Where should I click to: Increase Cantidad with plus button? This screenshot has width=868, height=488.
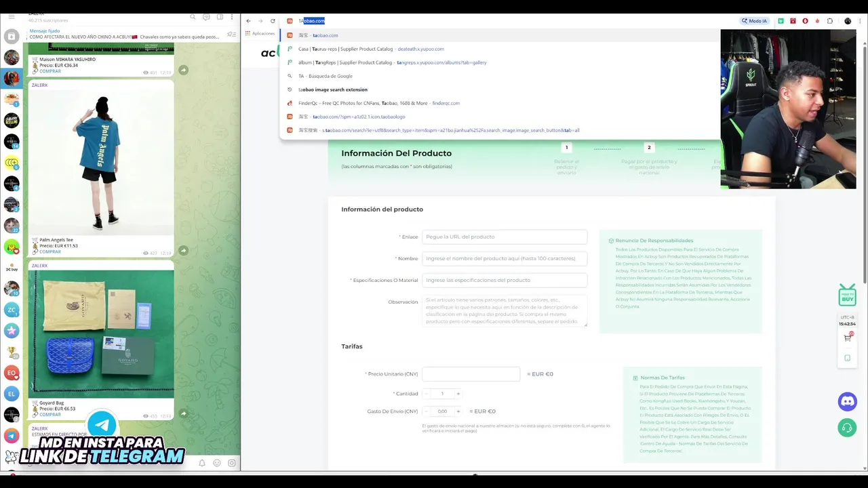458,394
